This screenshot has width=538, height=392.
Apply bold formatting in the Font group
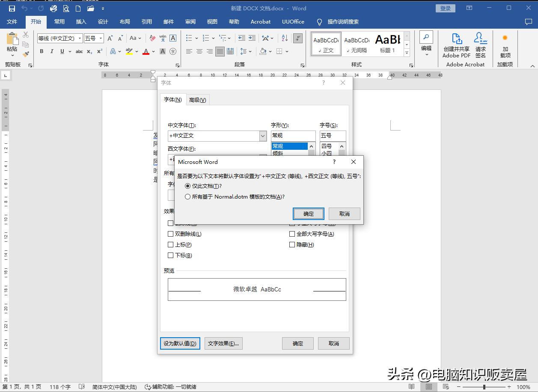pyautogui.click(x=42, y=51)
